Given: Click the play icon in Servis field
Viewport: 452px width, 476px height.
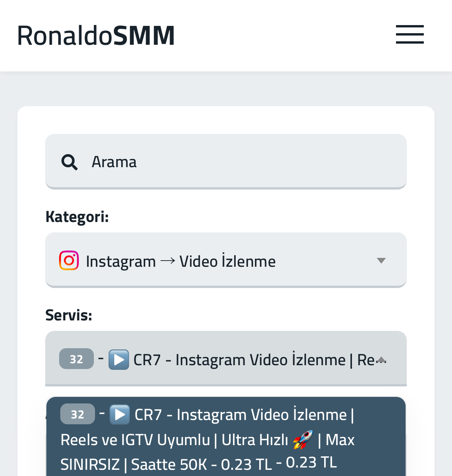Looking at the screenshot, I should tap(119, 360).
